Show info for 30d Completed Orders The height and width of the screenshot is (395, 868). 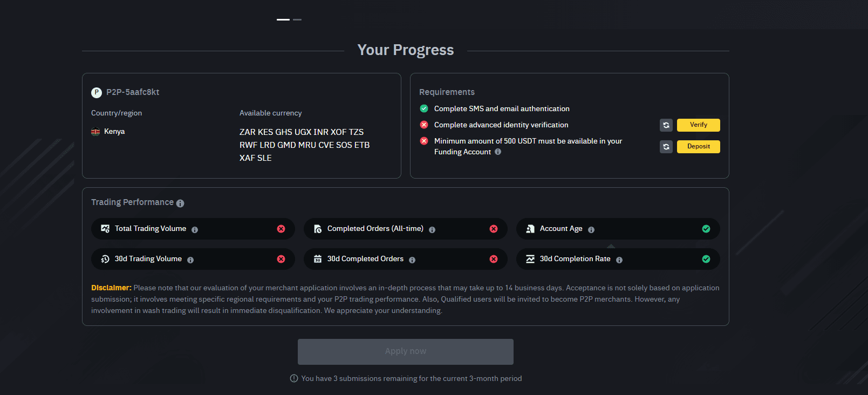click(412, 260)
